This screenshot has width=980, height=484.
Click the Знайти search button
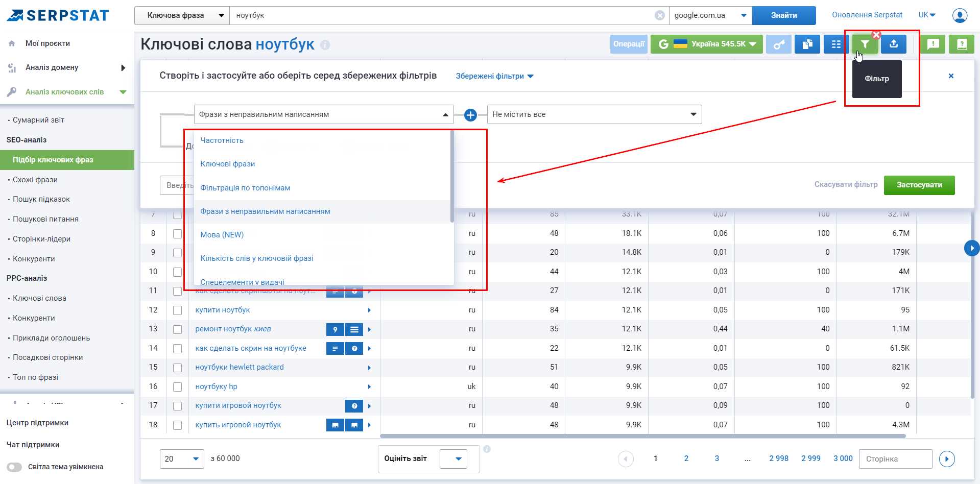pos(784,15)
